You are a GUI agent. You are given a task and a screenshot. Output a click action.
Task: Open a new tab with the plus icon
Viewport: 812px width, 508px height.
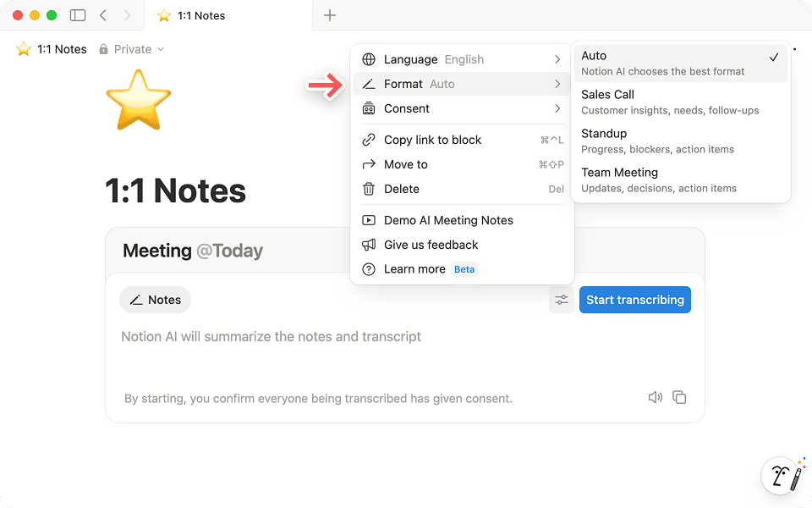click(329, 15)
